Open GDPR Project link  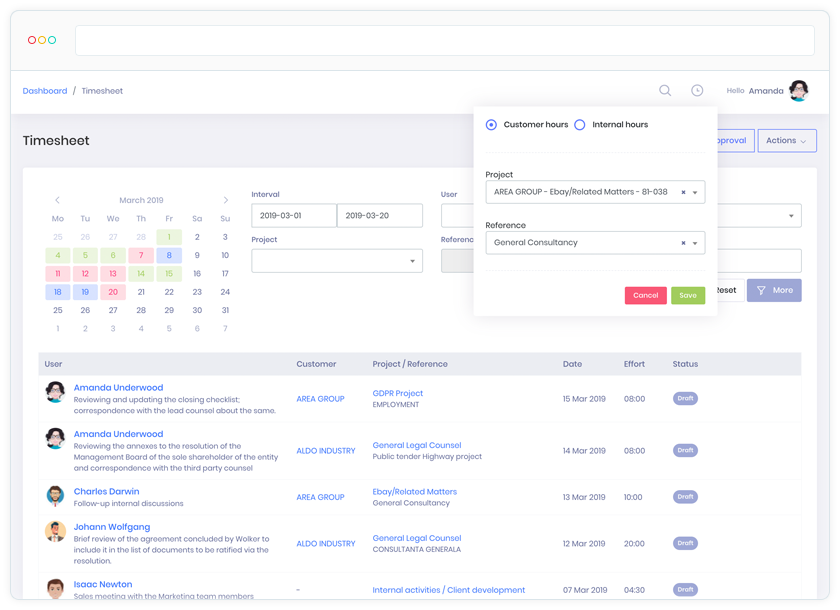pyautogui.click(x=398, y=393)
